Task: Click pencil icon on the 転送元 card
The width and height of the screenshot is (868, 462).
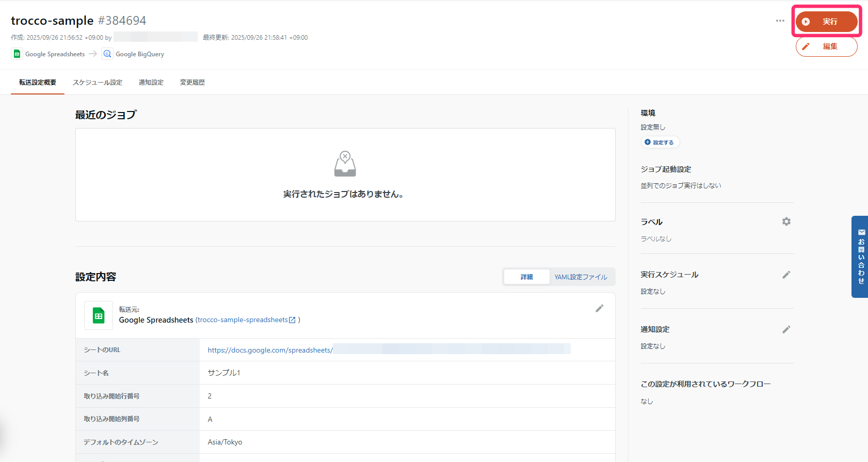Action: coord(599,309)
